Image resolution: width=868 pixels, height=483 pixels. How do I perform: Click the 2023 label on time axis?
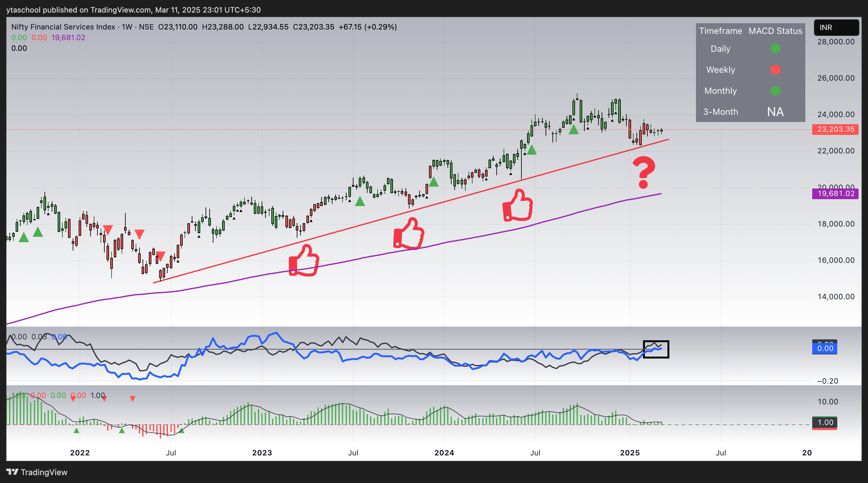(262, 453)
